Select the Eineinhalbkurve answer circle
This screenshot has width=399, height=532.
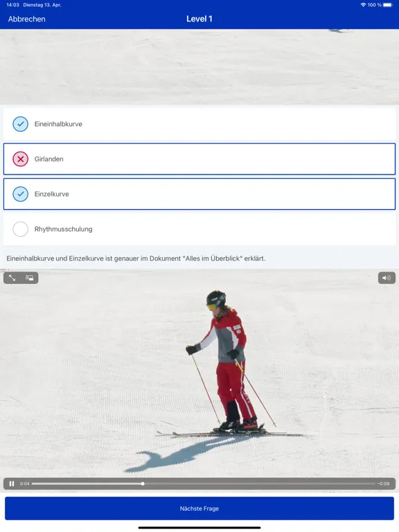click(x=20, y=124)
